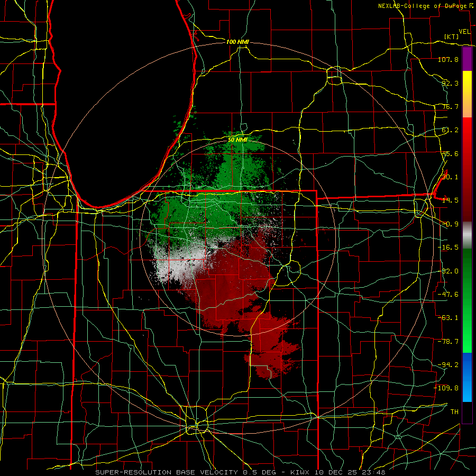Select the -109.8 velocity scale value
This screenshot has height=476, width=476.
coord(446,388)
